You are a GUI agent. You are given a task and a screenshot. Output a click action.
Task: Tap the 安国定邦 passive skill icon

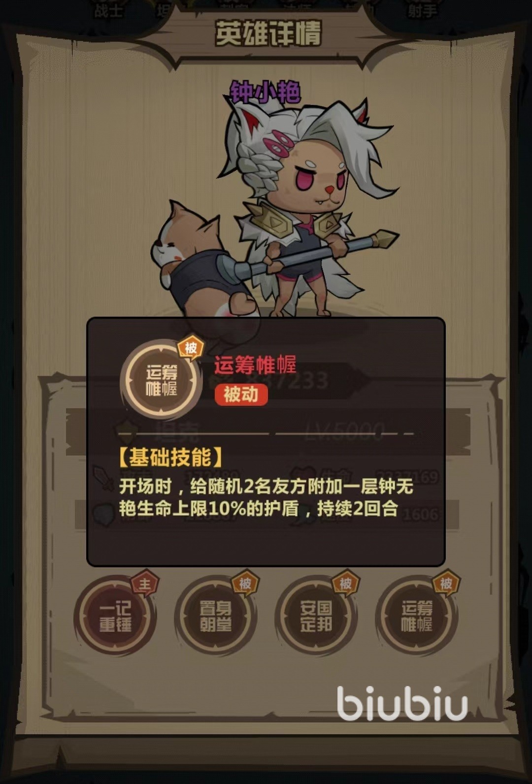[316, 616]
